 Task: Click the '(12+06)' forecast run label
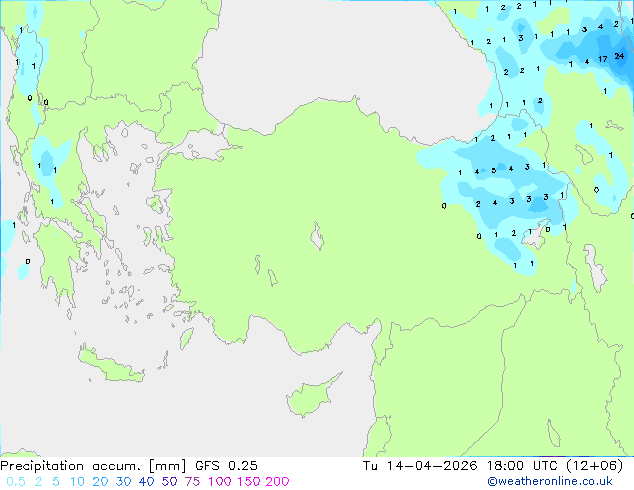pos(595,466)
